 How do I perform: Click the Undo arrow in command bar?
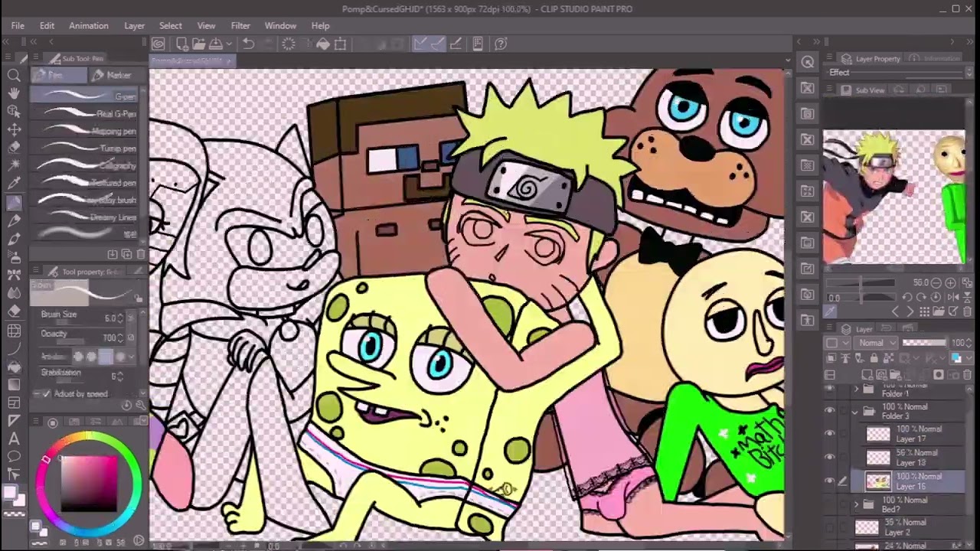click(x=248, y=44)
